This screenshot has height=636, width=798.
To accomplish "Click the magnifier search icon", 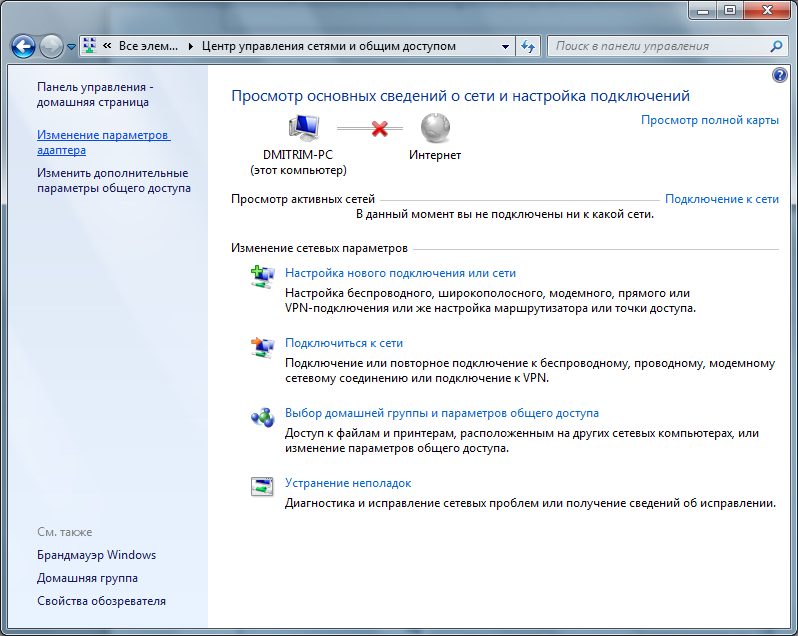I will pos(776,46).
